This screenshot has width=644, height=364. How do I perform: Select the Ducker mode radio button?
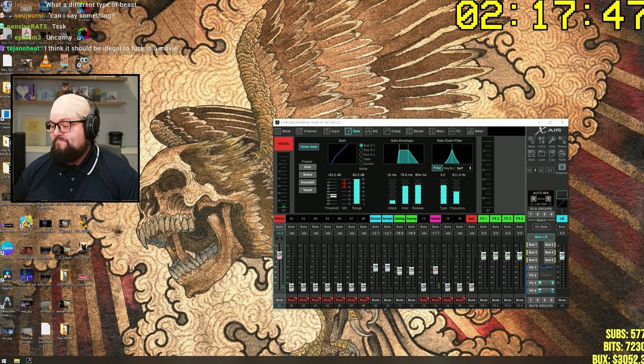pos(362,164)
